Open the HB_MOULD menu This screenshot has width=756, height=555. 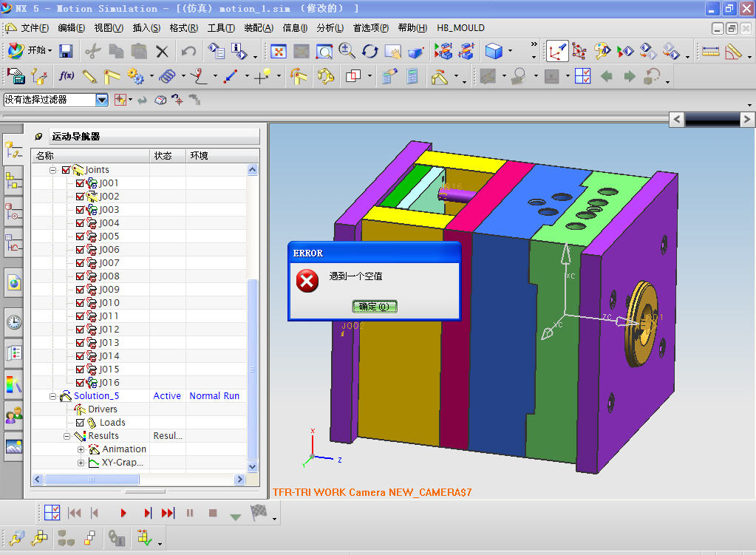[x=460, y=28]
